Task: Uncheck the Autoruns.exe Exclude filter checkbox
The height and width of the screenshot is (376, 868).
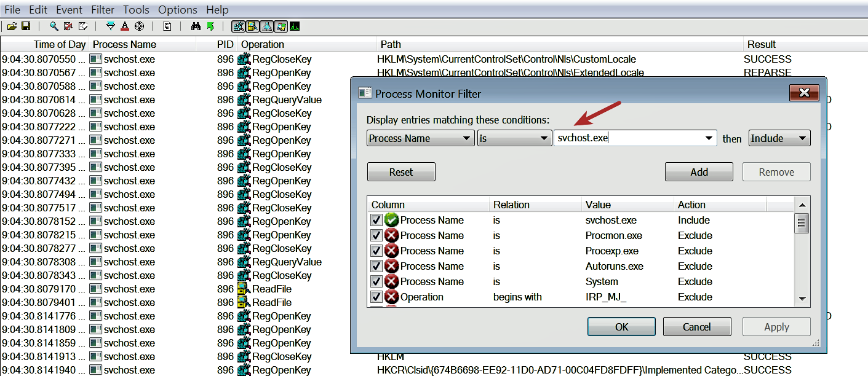Action: 376,266
